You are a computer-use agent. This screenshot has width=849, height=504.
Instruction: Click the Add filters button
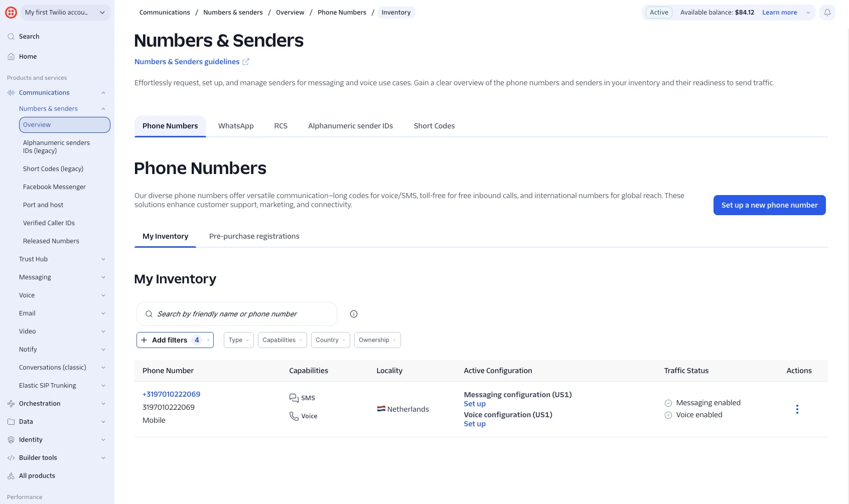[x=175, y=340]
